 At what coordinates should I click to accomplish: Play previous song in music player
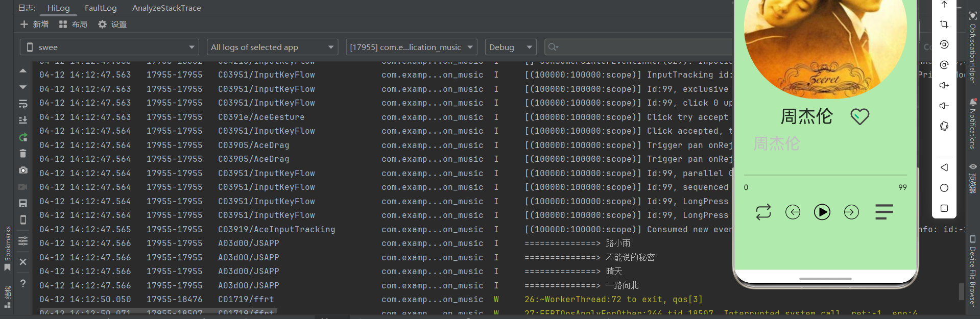(x=793, y=212)
